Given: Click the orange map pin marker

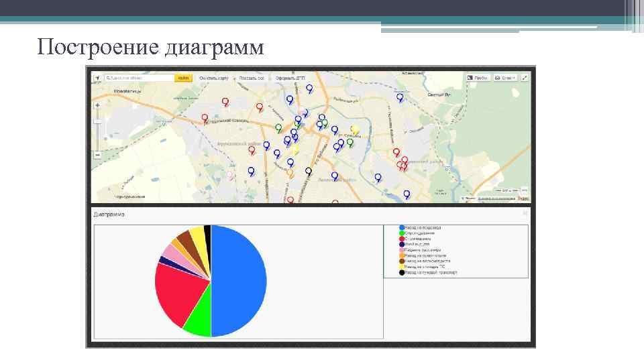Looking at the screenshot, I should coord(290,174).
